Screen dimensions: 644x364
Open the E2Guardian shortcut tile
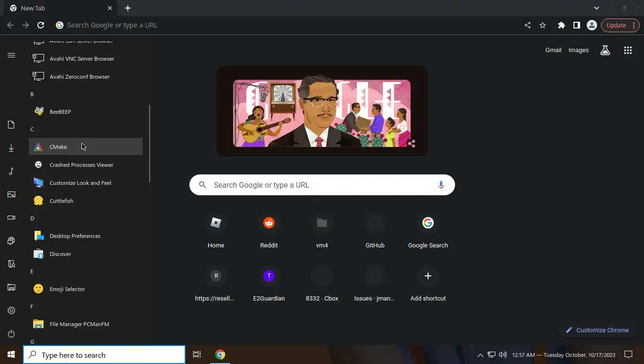point(269,284)
